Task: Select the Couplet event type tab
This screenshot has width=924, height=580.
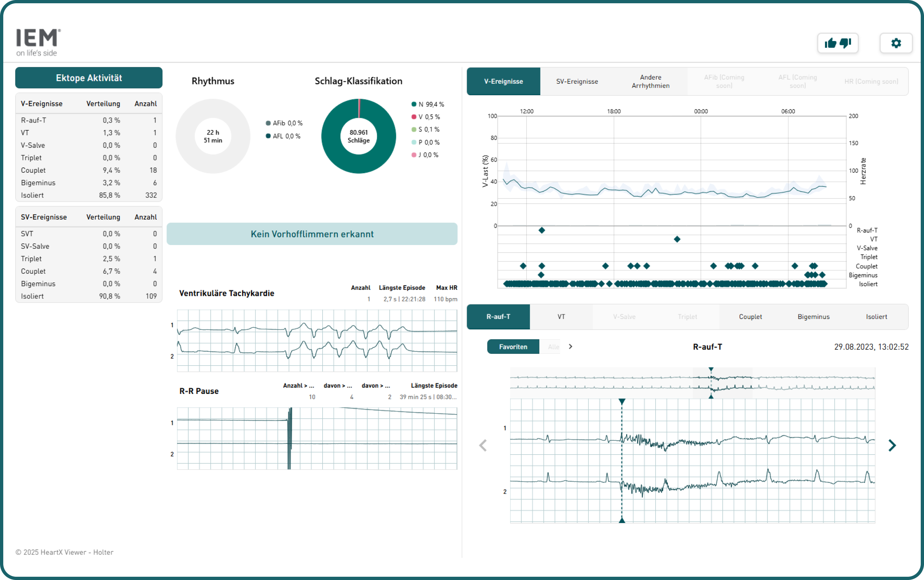Action: click(x=750, y=317)
